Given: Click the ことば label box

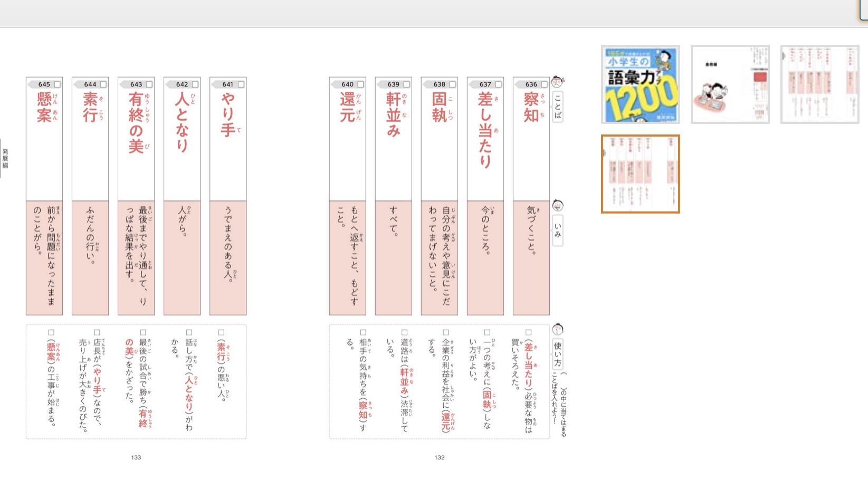Looking at the screenshot, I should pyautogui.click(x=557, y=107).
